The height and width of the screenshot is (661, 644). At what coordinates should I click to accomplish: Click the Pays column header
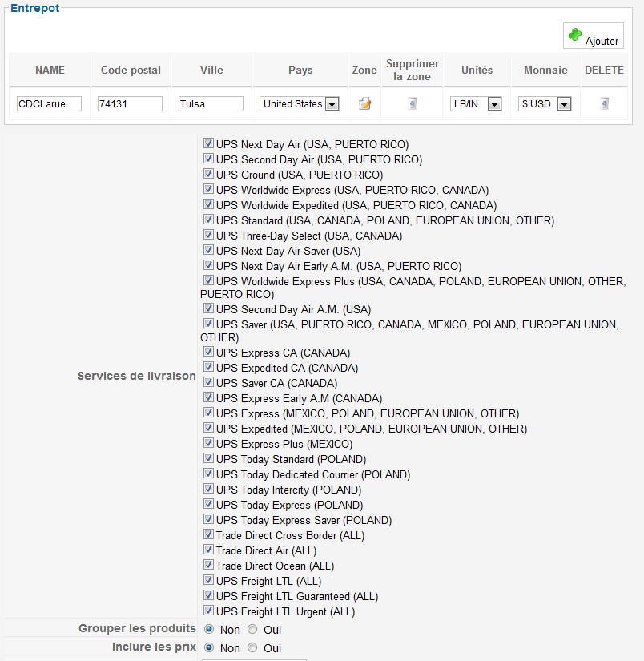pos(300,70)
